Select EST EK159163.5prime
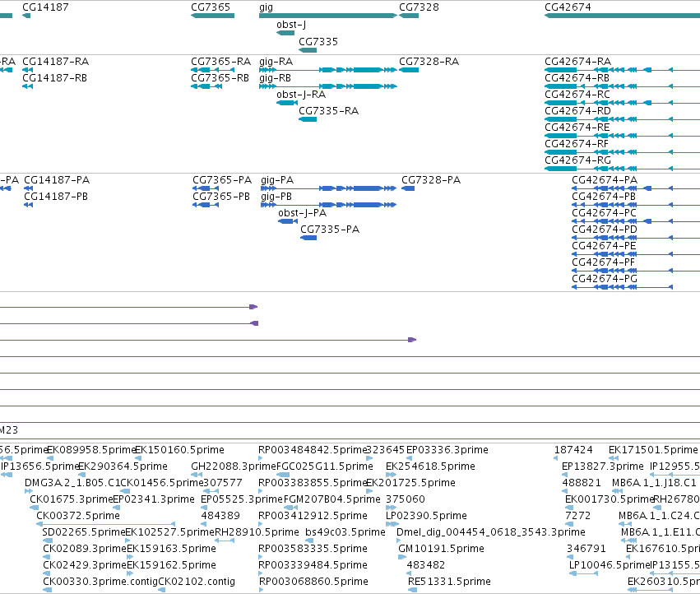Screen dimensions: 700x594 [171, 549]
